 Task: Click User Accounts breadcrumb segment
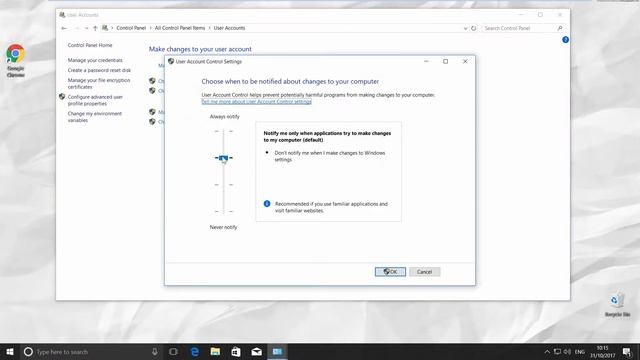[x=229, y=28]
